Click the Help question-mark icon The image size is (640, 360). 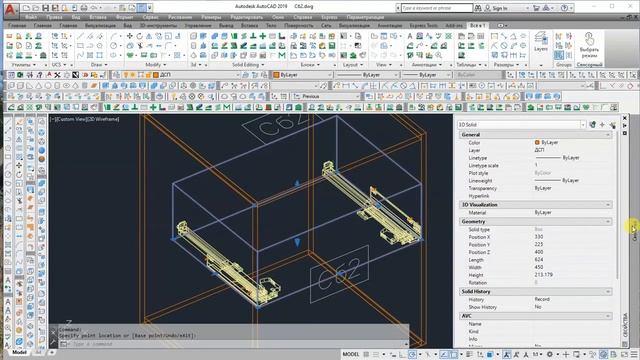point(565,8)
